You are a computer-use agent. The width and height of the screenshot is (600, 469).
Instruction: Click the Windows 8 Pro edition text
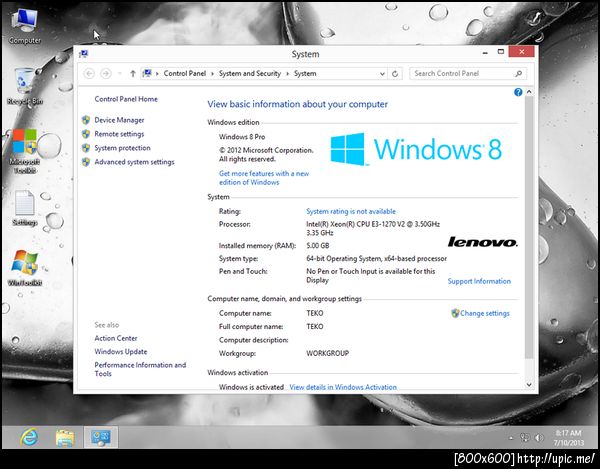[242, 137]
